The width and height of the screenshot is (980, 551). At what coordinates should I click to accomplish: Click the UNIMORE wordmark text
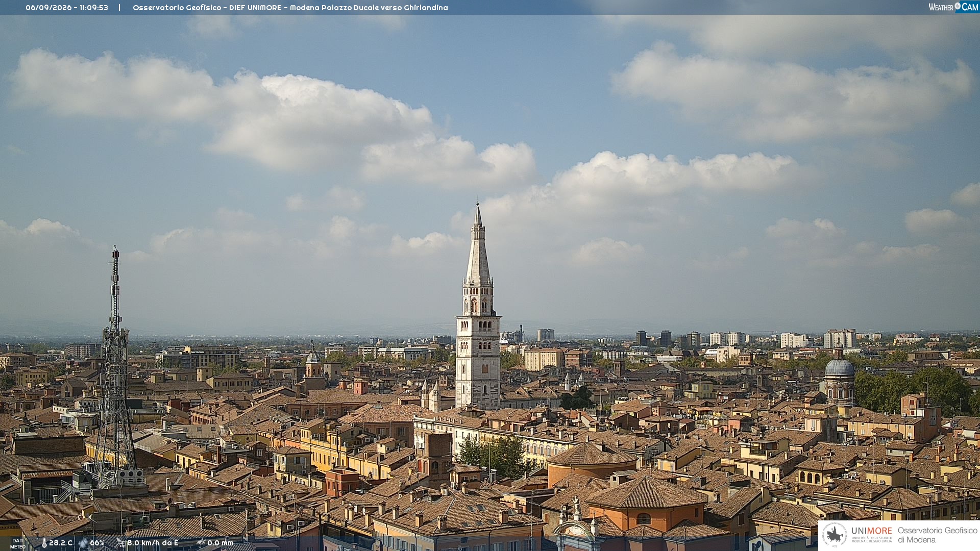click(x=872, y=531)
